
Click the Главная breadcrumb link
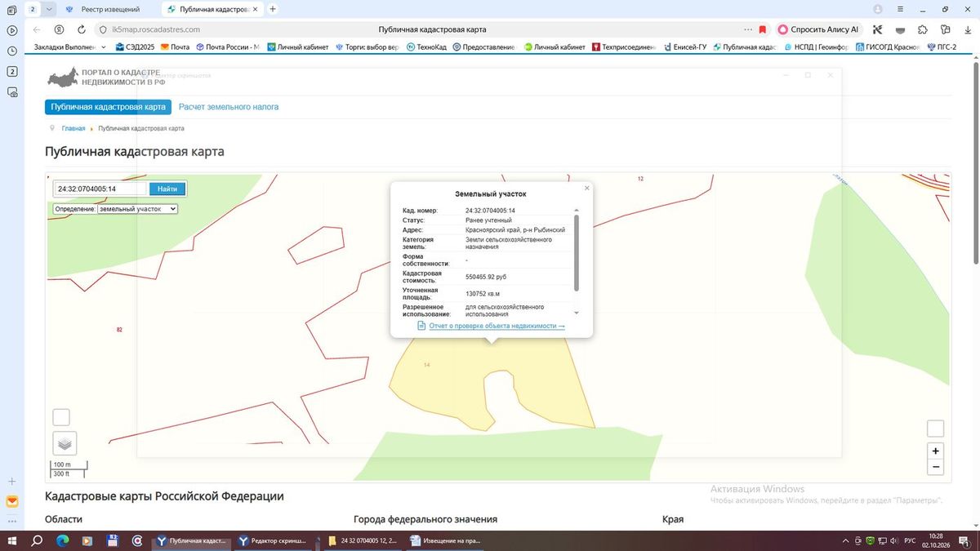(x=73, y=128)
